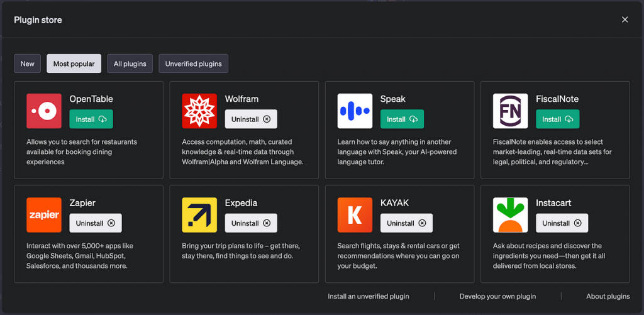The width and height of the screenshot is (644, 315).
Task: Uninstall the Wolfram plugin
Action: [251, 119]
